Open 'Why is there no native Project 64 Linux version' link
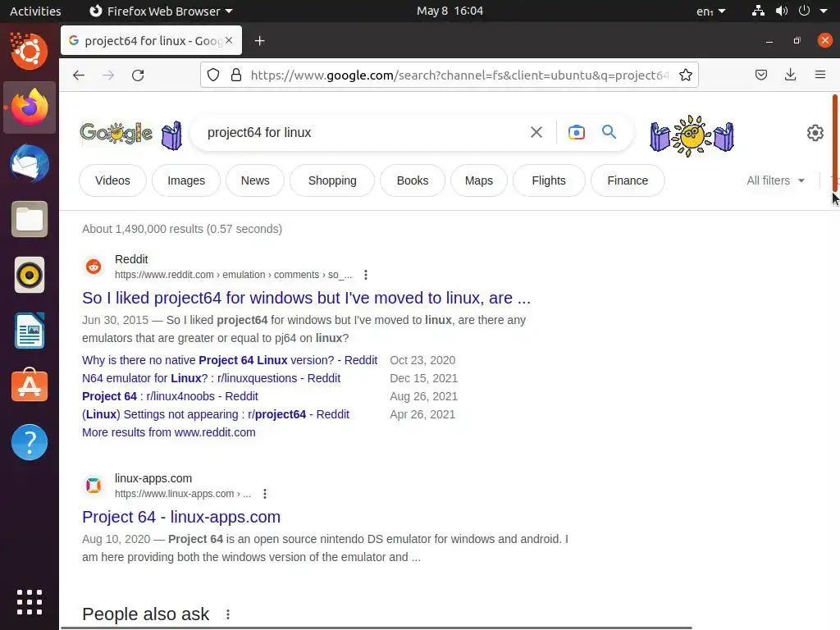The image size is (840, 630). pyautogui.click(x=230, y=360)
